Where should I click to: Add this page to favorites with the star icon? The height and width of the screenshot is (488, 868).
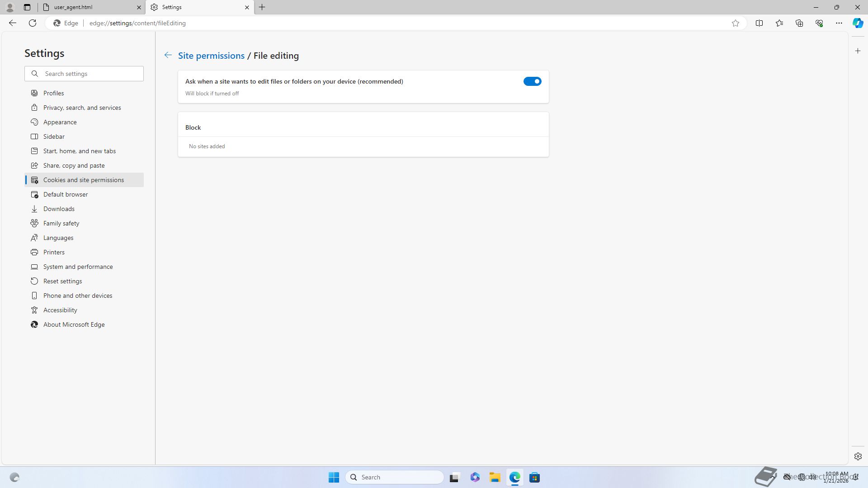(736, 23)
